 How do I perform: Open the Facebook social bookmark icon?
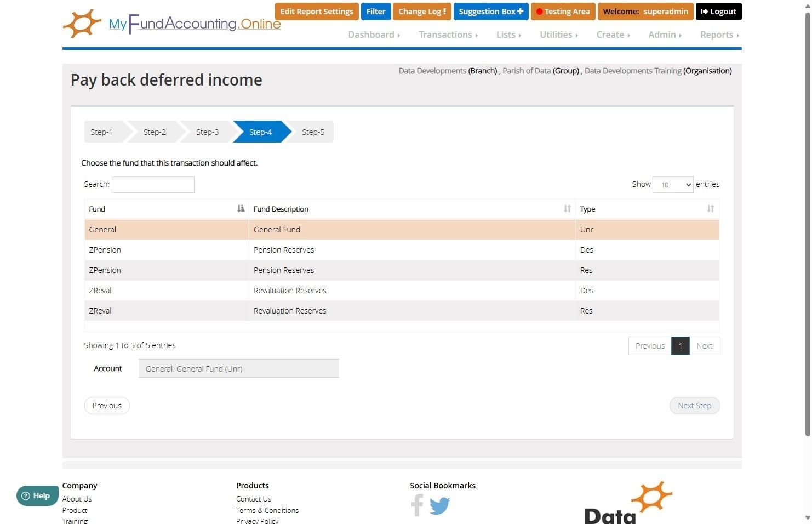tap(417, 505)
